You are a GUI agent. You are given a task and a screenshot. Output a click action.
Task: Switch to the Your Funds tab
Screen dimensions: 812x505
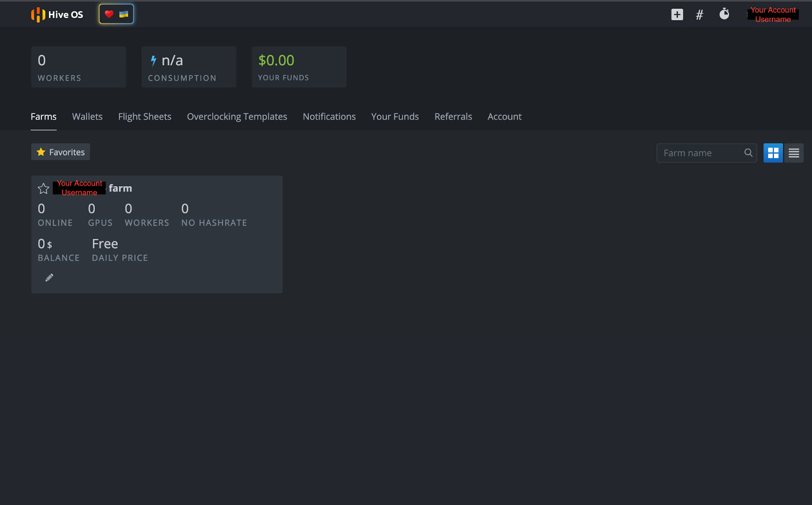[x=395, y=117]
